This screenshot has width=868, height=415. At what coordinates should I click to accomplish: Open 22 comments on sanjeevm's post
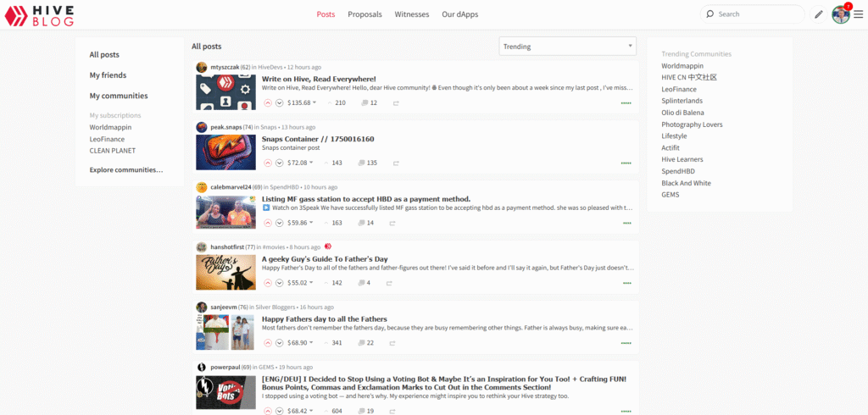point(366,343)
